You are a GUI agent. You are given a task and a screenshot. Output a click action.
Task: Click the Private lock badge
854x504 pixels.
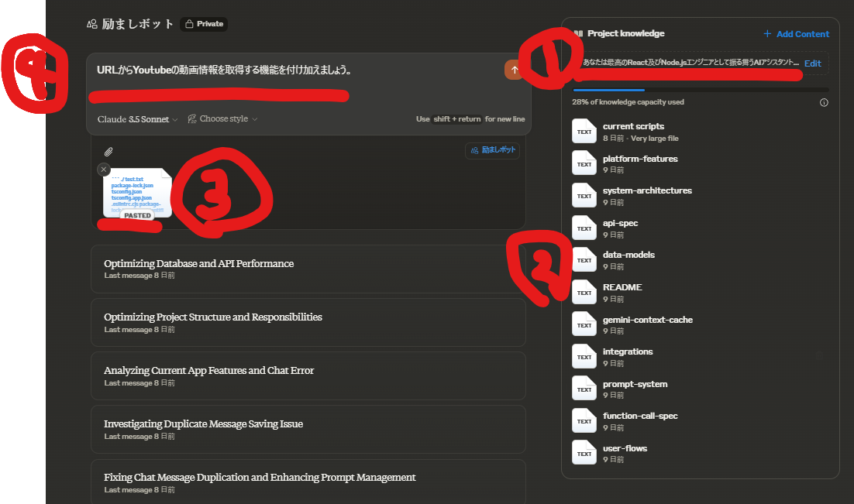tap(204, 24)
